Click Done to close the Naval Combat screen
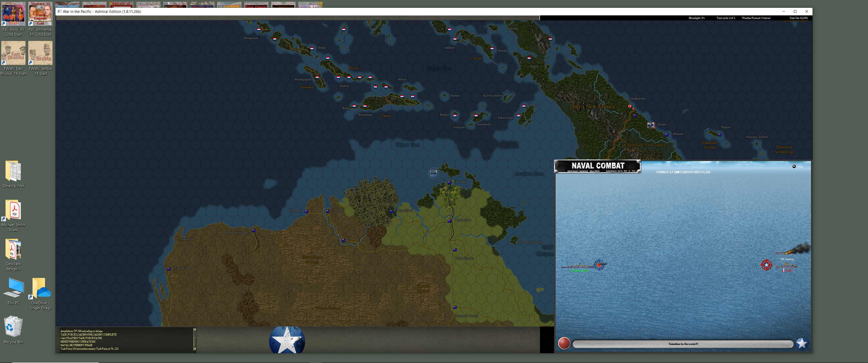Viewport: 868px width, 363px height. (x=799, y=166)
